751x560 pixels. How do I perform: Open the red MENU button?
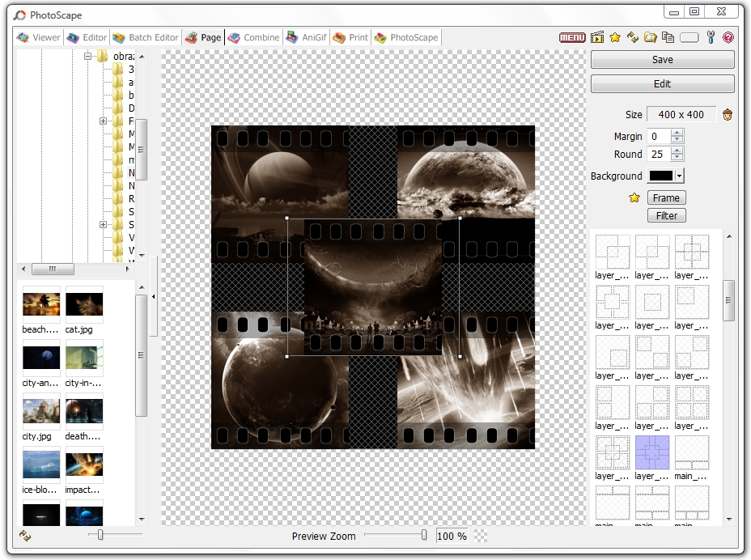pyautogui.click(x=572, y=37)
